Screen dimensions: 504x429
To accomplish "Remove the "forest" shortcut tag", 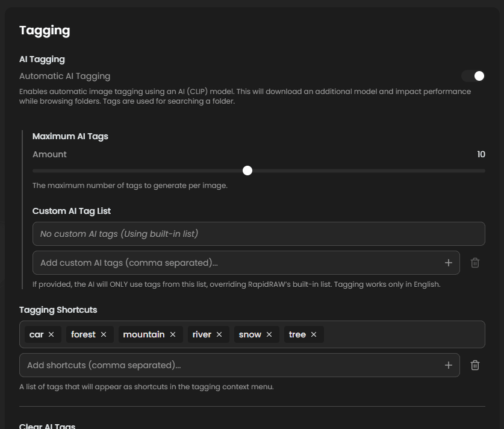I will 104,334.
